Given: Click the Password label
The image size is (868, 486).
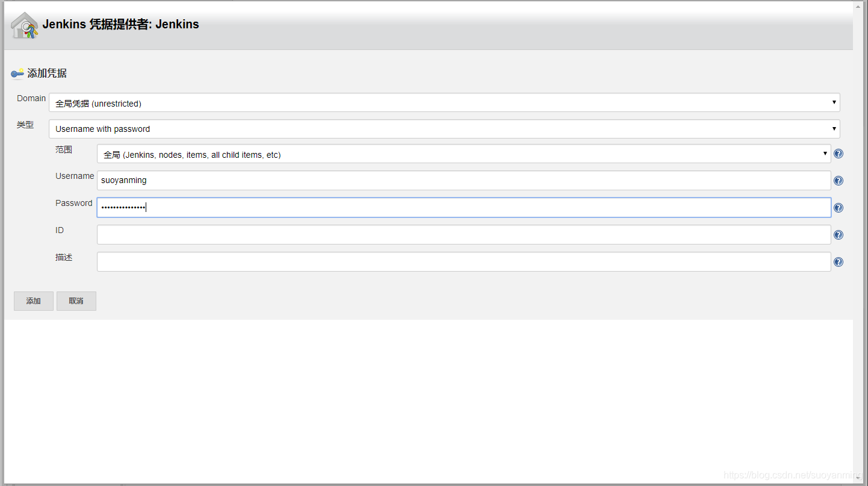Looking at the screenshot, I should pos(74,203).
